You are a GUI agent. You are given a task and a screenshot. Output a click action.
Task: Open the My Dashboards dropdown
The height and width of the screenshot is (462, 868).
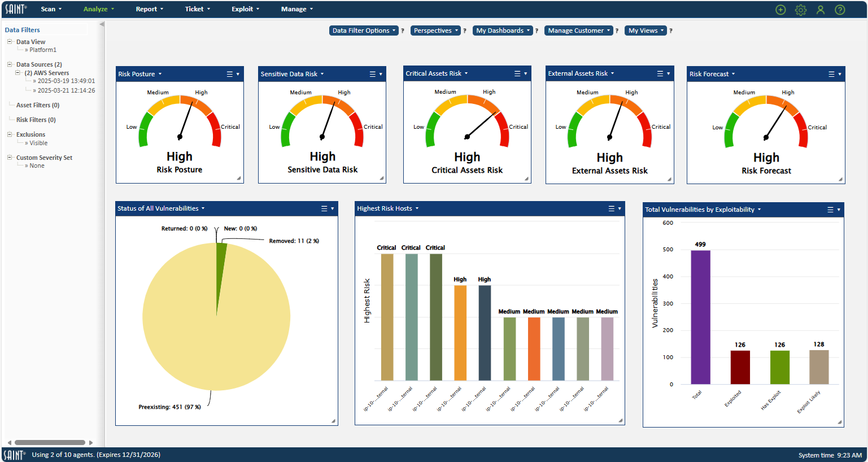(x=502, y=30)
